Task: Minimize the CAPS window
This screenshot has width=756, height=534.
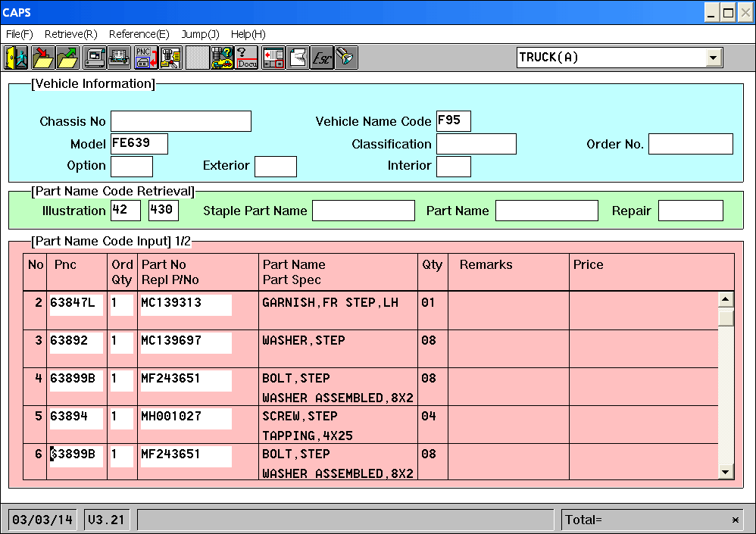Action: click(x=711, y=13)
